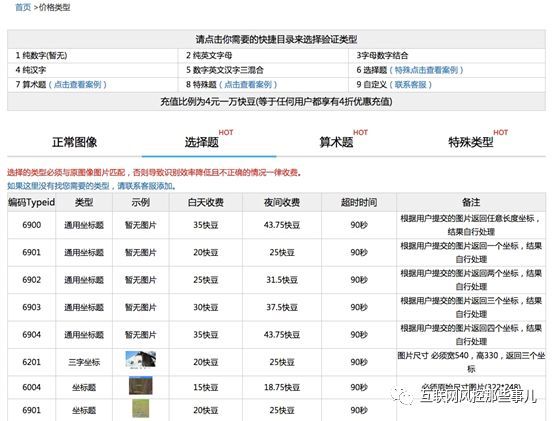The width and height of the screenshot is (554, 421).
Task: Open the example thumbnail for type 6004
Action: pos(141,385)
